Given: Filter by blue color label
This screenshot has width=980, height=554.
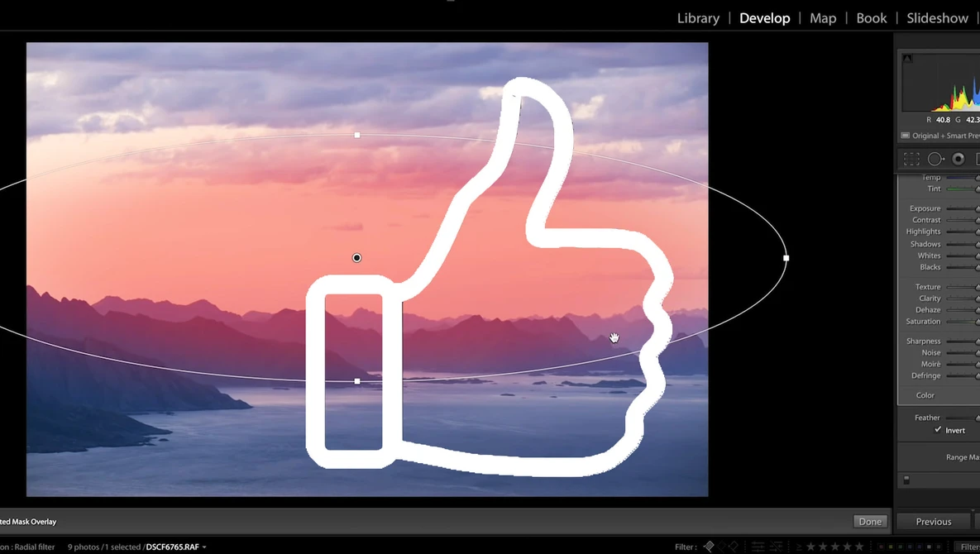Looking at the screenshot, I should (x=910, y=547).
